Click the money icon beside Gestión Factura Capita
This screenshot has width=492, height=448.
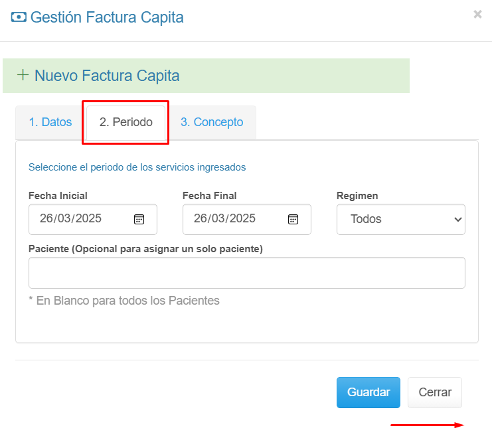pyautogui.click(x=19, y=17)
